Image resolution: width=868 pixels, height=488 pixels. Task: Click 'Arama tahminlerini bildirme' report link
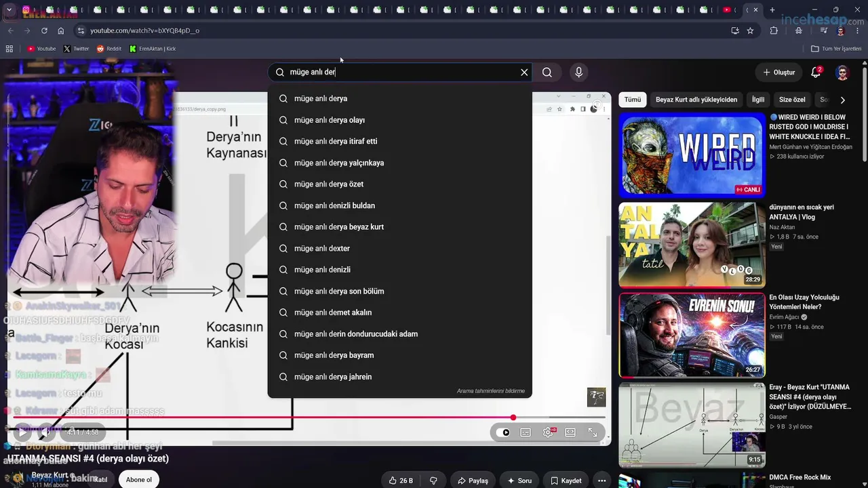coord(491,391)
